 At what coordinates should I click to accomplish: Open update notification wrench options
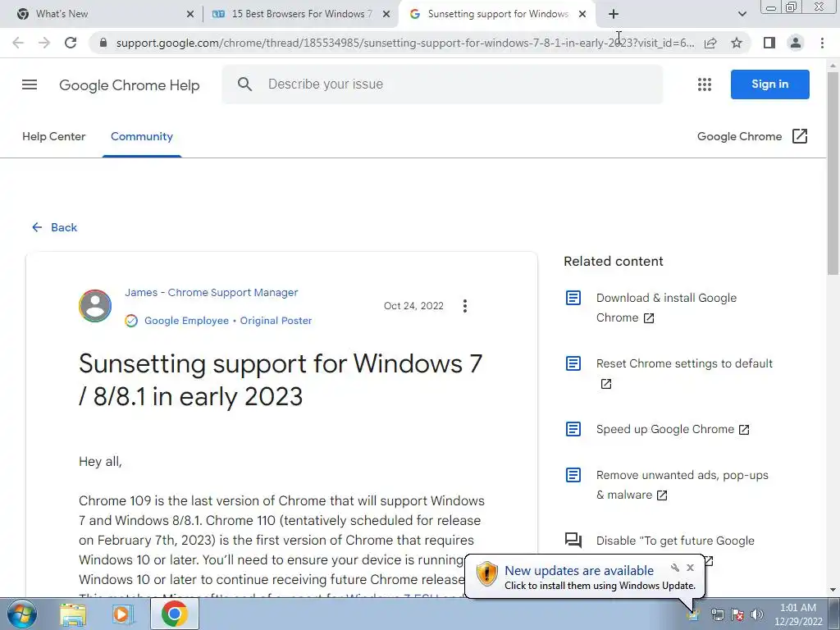click(675, 568)
